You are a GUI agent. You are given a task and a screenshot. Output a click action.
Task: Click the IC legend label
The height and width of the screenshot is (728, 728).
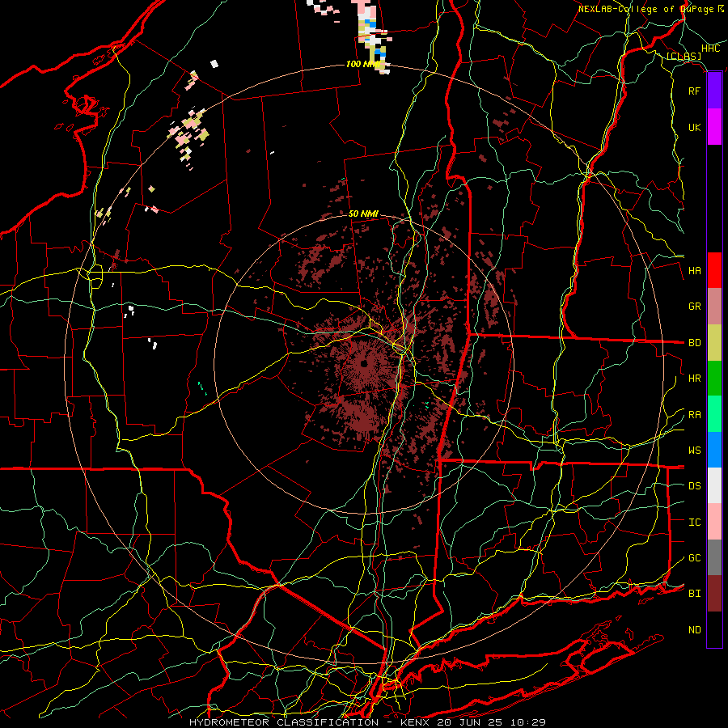coord(694,523)
